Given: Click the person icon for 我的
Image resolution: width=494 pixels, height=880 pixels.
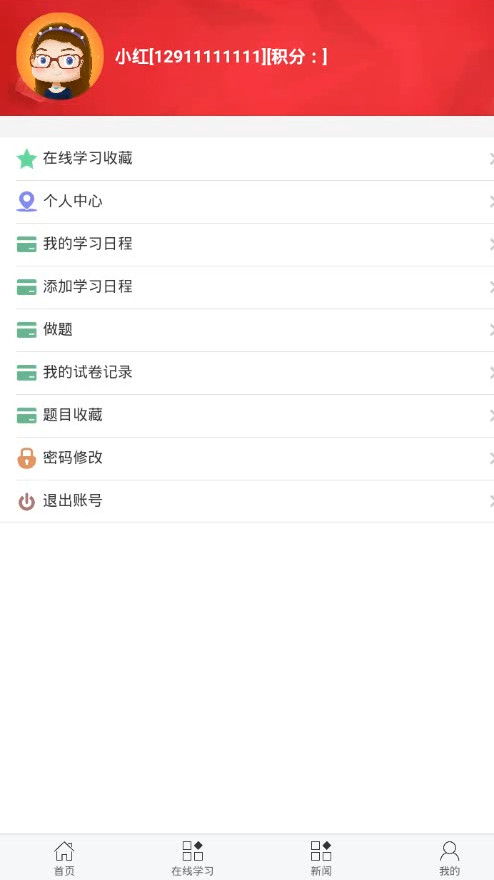Looking at the screenshot, I should pos(449,851).
